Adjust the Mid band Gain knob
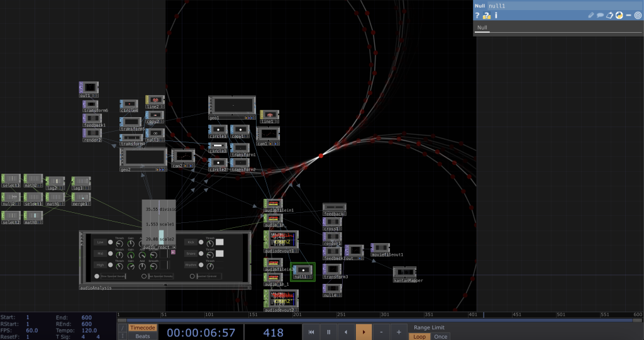This screenshot has width=644, height=340. [131, 254]
